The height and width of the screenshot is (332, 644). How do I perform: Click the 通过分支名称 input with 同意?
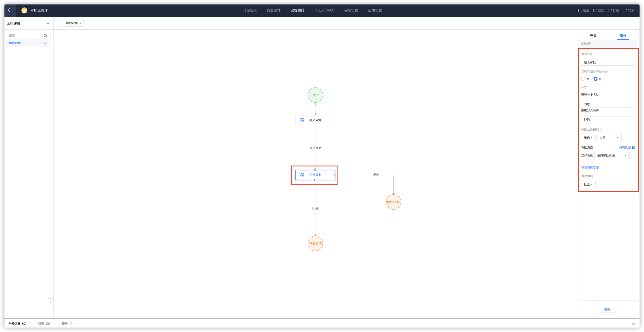pos(608,104)
